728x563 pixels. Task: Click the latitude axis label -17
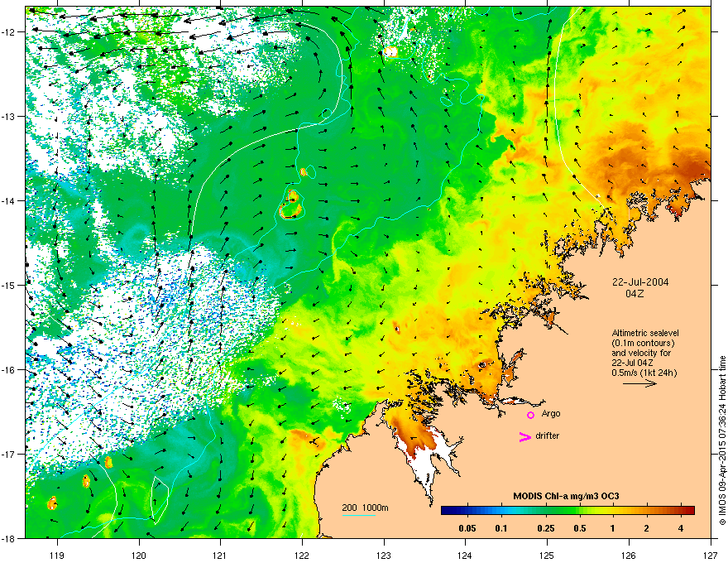click(9, 454)
